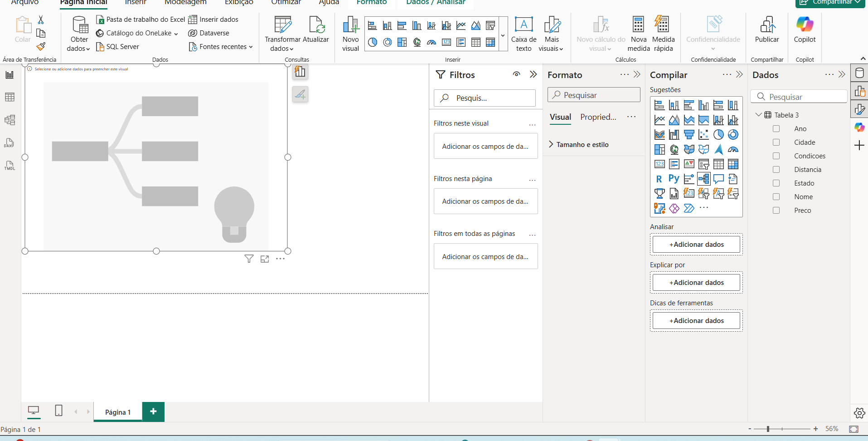Click Pasta de trabalho do Excel
This screenshot has width=868, height=441.
141,20
